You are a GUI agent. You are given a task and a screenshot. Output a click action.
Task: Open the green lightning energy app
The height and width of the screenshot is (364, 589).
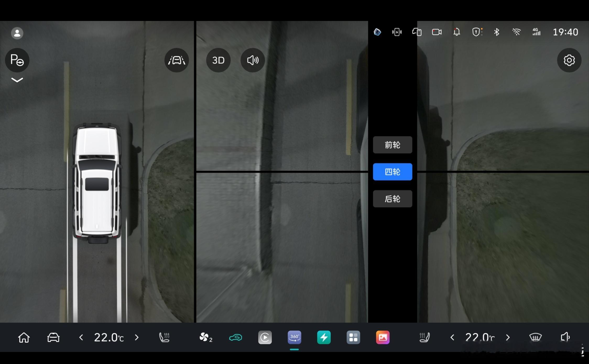tap(324, 337)
